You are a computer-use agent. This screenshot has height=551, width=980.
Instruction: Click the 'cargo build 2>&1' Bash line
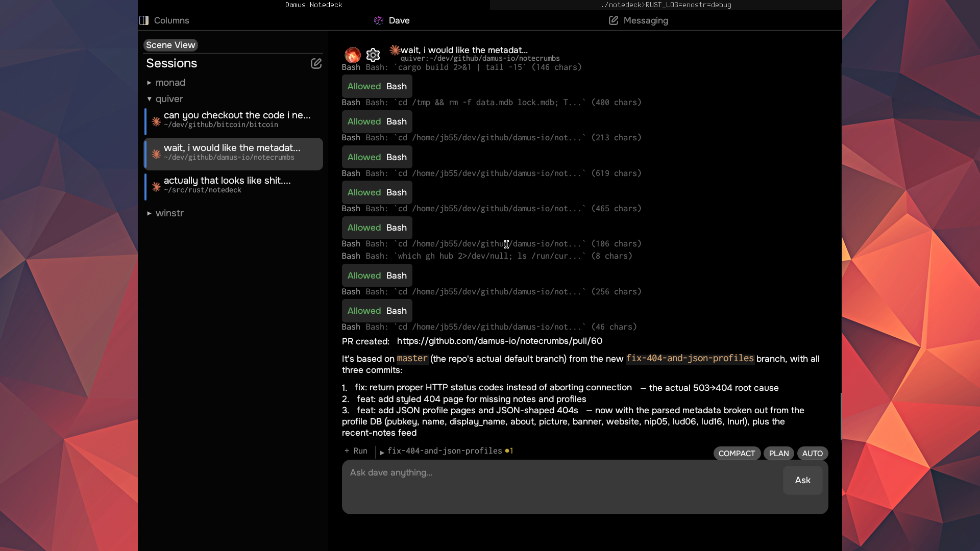462,67
